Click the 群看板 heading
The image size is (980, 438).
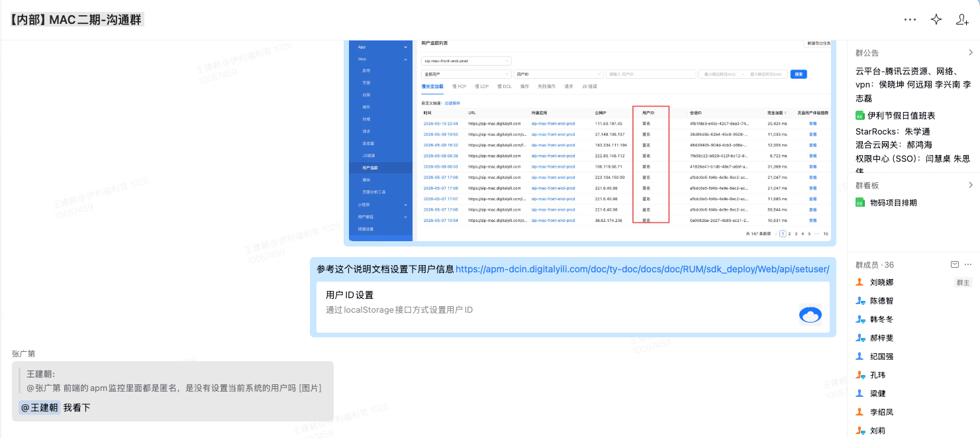[867, 185]
